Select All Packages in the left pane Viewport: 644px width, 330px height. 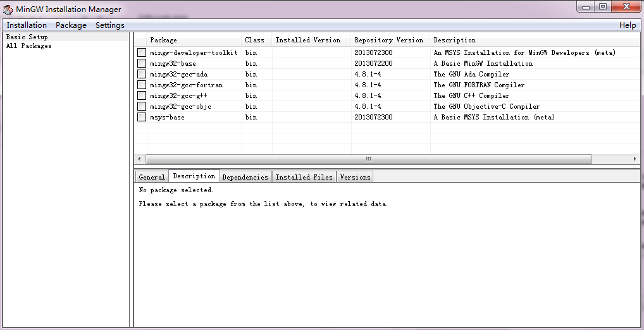(28, 46)
